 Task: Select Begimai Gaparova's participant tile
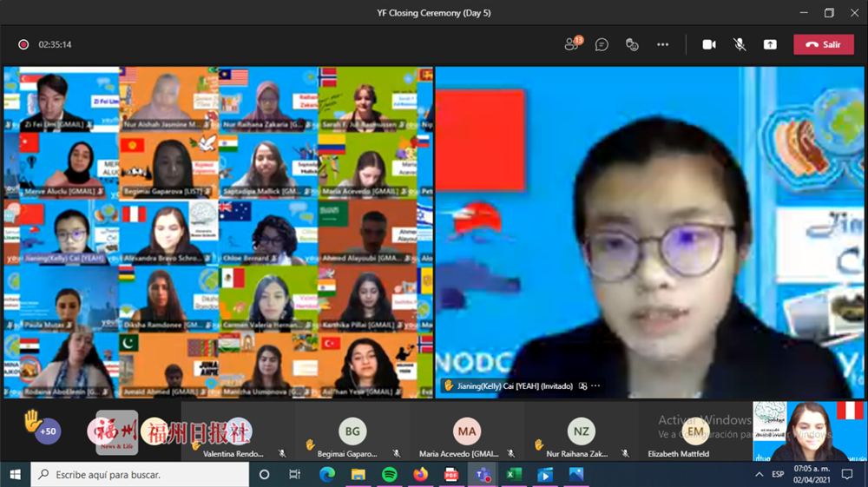click(352, 431)
